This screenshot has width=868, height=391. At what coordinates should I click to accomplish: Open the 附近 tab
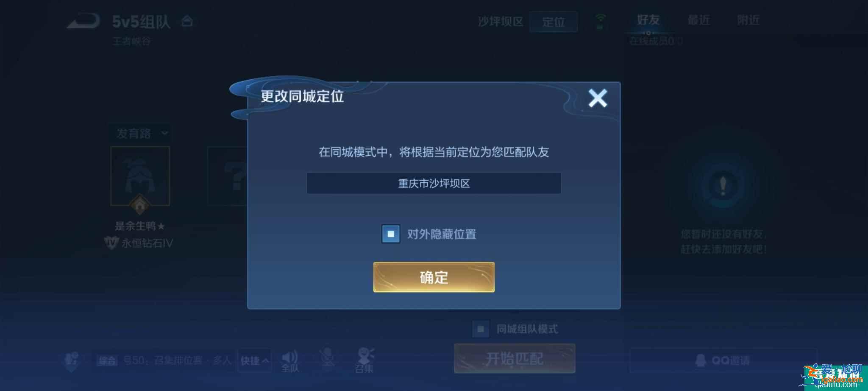tap(748, 20)
